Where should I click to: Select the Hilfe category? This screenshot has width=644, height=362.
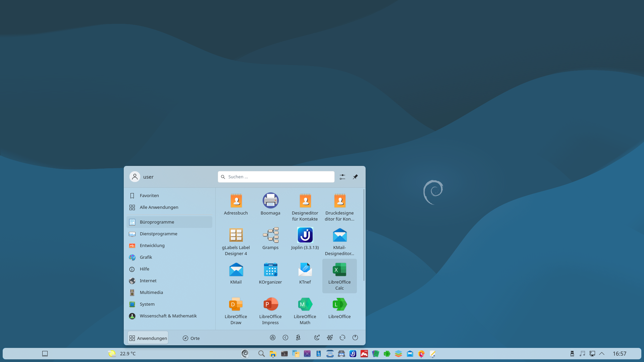[169, 269]
